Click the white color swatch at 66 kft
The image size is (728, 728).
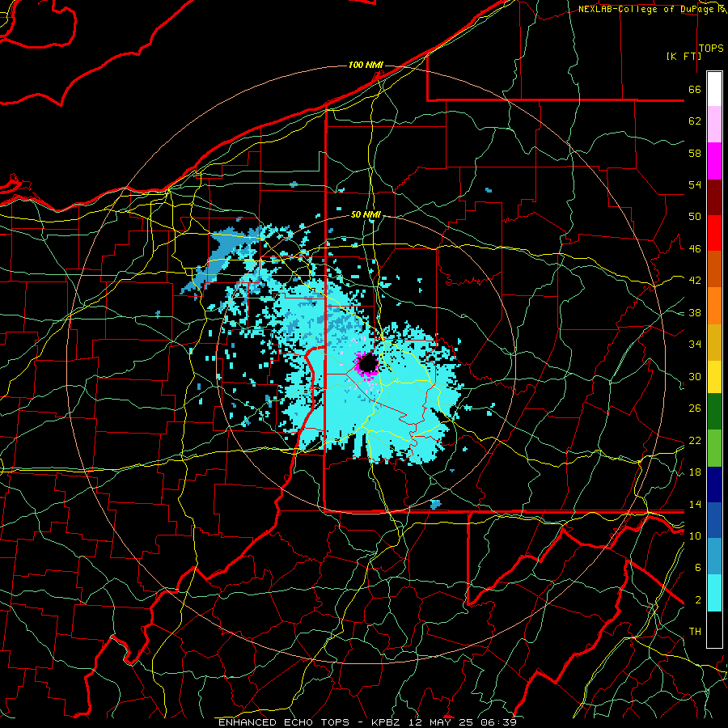pyautogui.click(x=714, y=89)
